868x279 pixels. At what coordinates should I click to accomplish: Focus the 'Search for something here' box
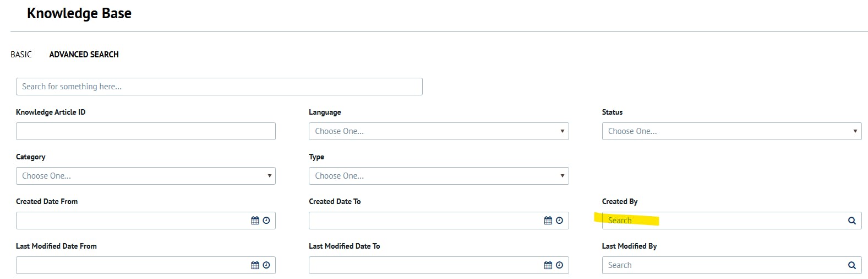[x=219, y=87]
